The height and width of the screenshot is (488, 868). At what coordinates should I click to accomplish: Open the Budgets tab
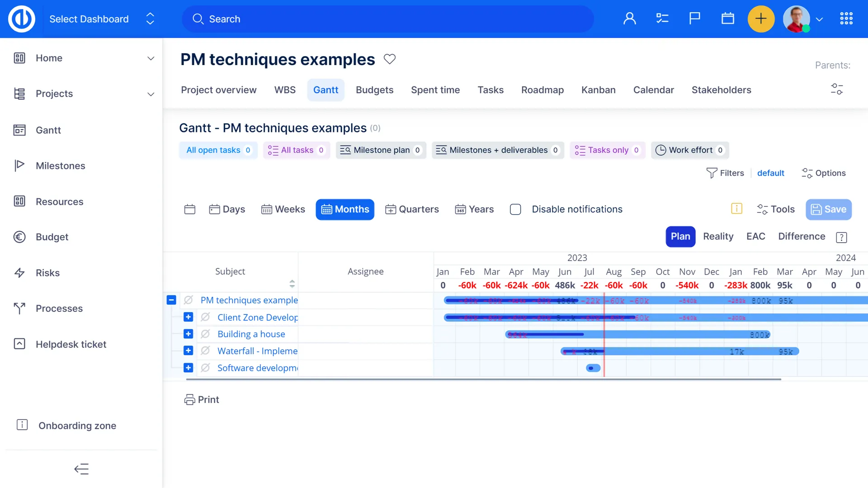click(374, 90)
